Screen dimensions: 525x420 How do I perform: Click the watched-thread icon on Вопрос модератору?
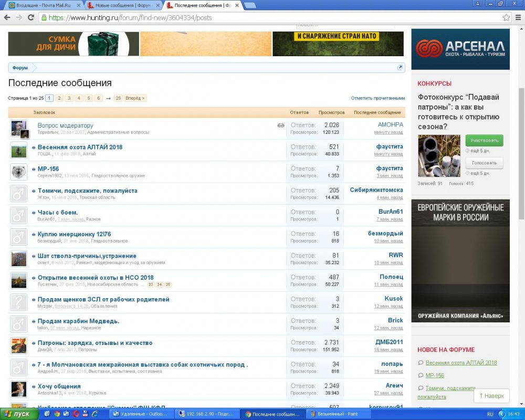[281, 125]
